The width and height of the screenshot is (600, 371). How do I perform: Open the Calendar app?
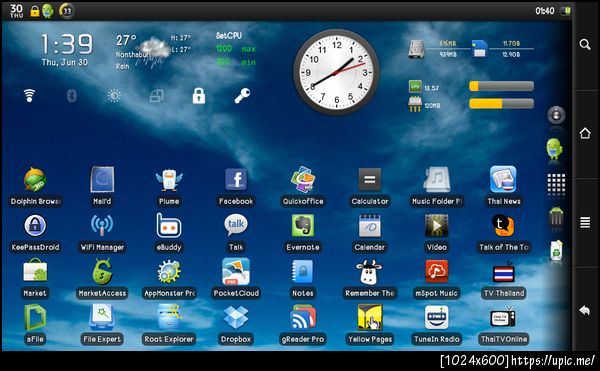[370, 226]
